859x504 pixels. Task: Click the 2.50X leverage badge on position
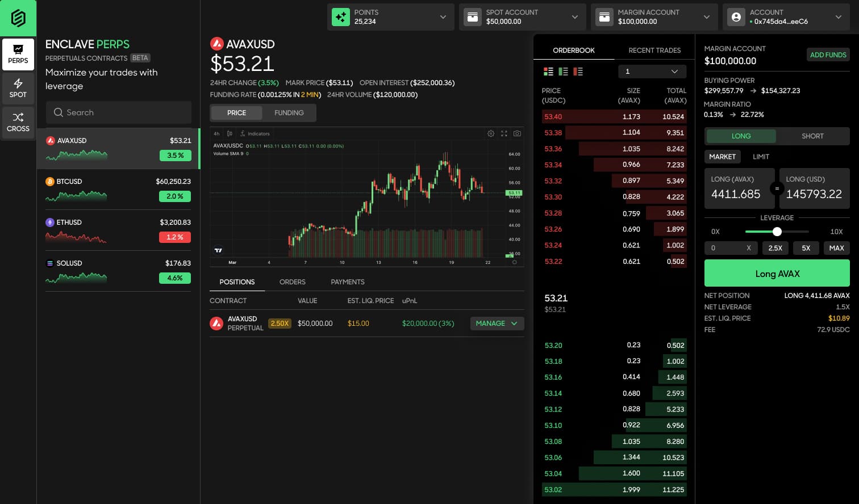[x=280, y=324]
